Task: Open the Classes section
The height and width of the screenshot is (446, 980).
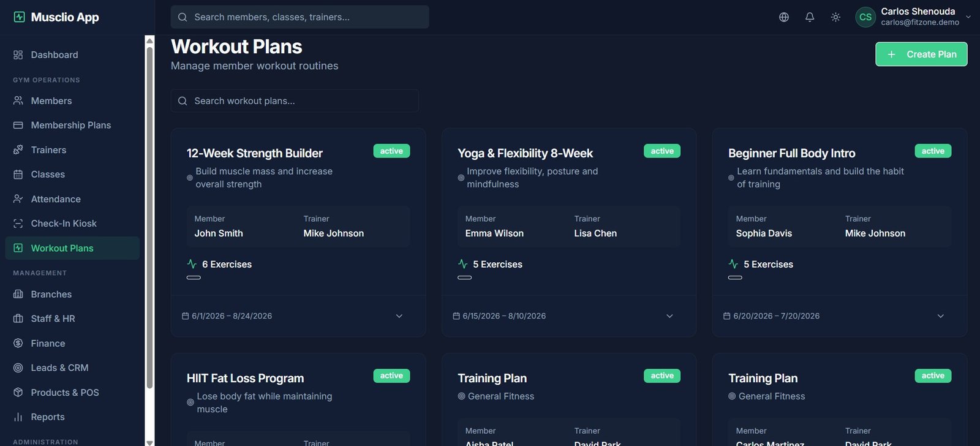Action: coord(72,175)
